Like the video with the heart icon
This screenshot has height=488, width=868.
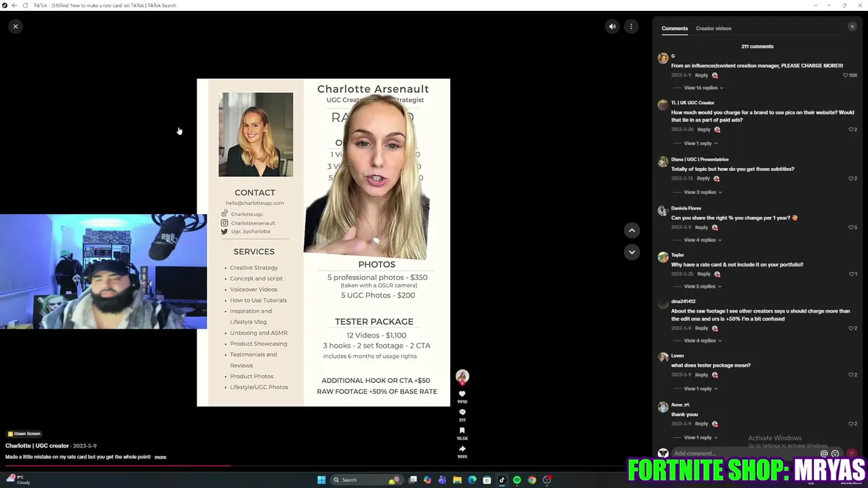point(462,394)
